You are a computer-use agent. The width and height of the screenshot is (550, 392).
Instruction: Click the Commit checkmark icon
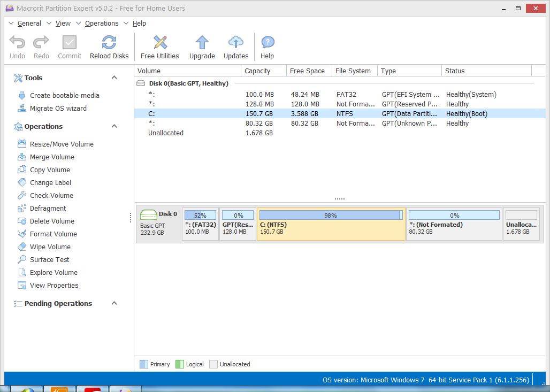point(70,42)
